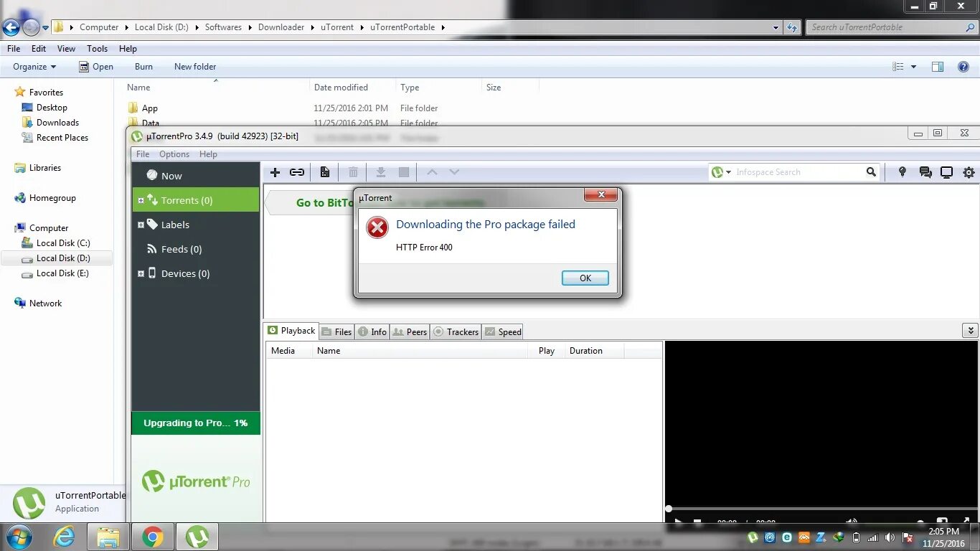
Task: Click Burn in Explorer toolbar
Action: pos(143,67)
